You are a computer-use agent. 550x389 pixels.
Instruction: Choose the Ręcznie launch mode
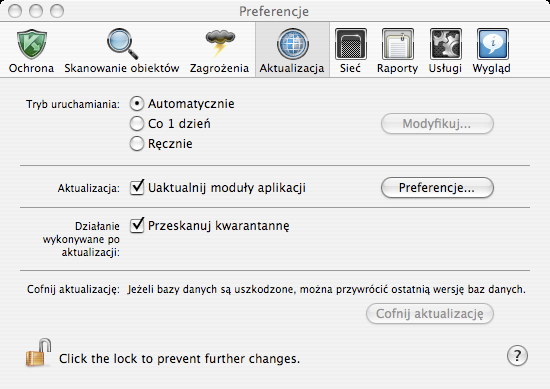tap(137, 144)
